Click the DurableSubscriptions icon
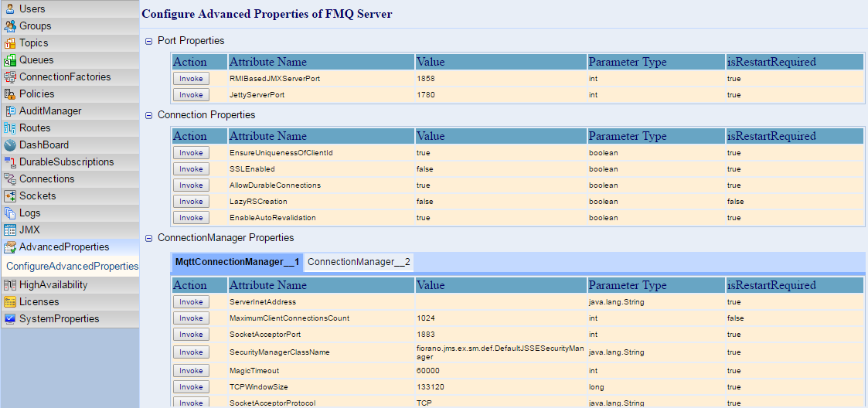The height and width of the screenshot is (408, 868). [10, 162]
